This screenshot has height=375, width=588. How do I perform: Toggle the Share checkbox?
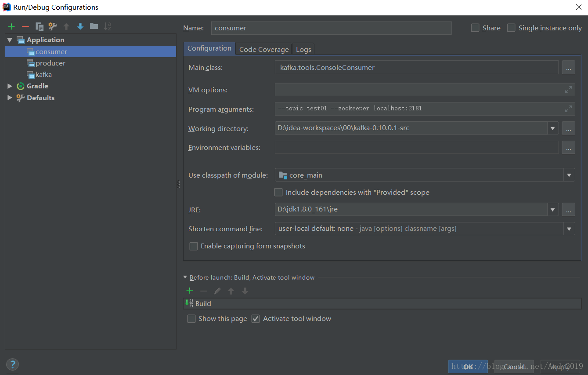coord(475,28)
